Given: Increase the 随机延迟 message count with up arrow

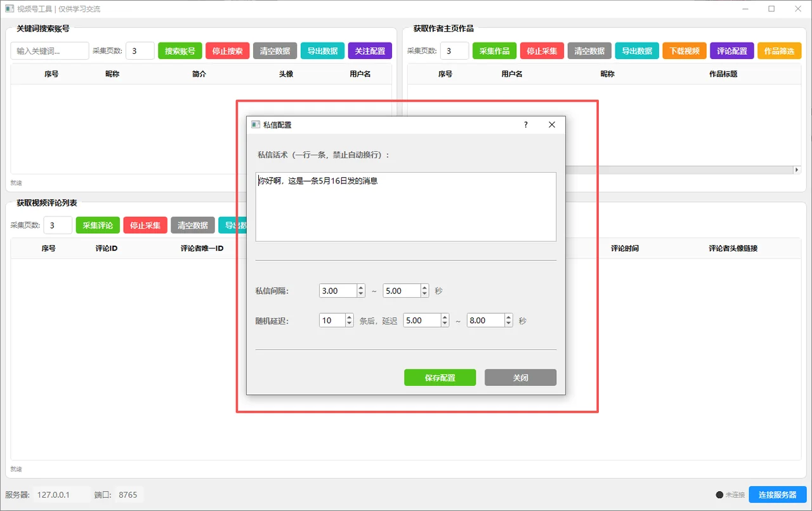Looking at the screenshot, I should pos(350,317).
